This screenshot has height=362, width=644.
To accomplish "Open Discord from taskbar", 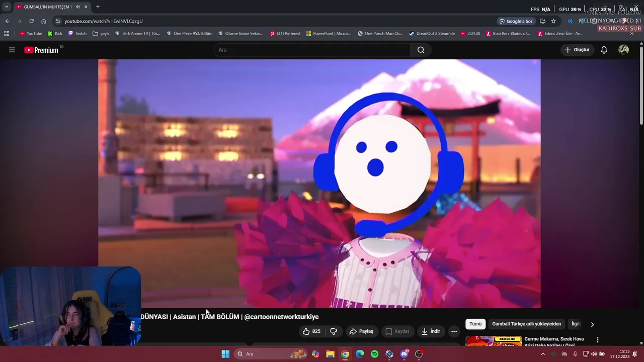I will 404,354.
